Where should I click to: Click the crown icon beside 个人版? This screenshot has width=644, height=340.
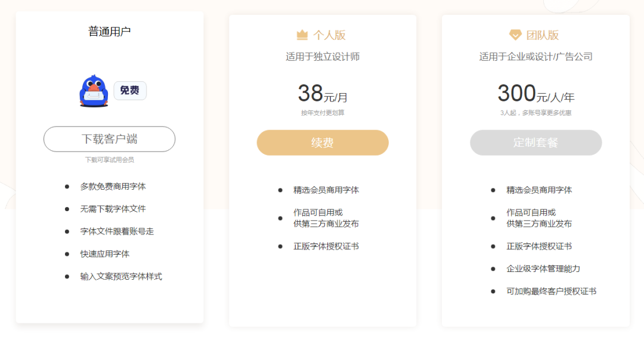[302, 35]
